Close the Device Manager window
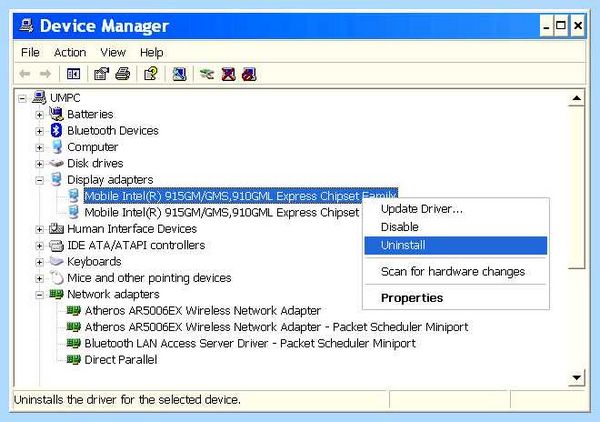 [x=578, y=26]
